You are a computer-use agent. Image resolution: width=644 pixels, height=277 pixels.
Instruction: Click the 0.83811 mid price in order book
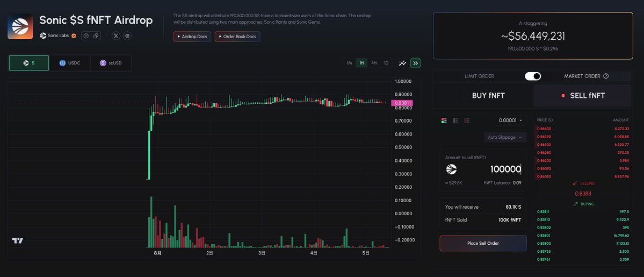583,194
